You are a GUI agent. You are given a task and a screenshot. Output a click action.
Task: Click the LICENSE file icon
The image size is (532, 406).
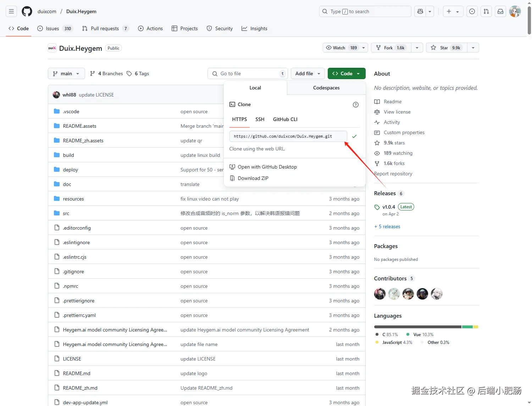click(57, 359)
